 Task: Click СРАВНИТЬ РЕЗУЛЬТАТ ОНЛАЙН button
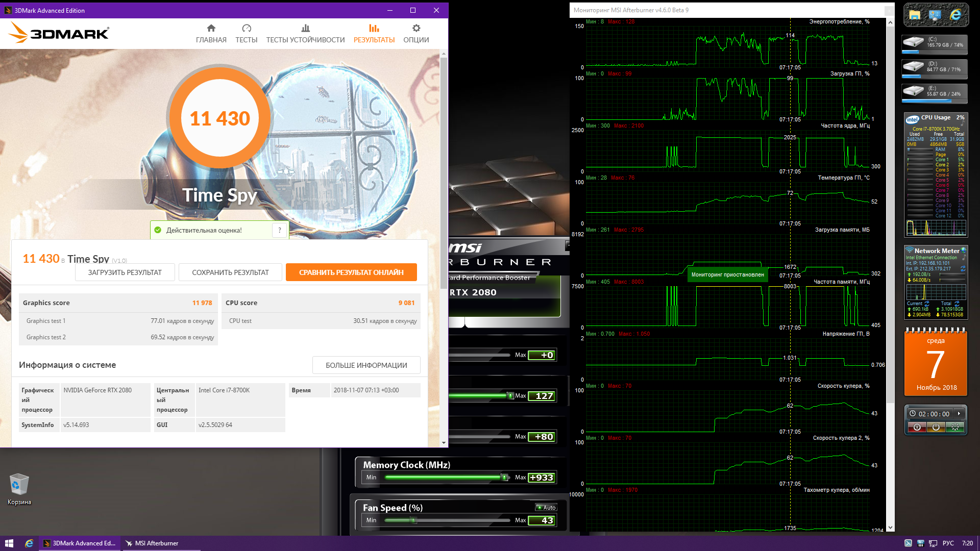351,272
